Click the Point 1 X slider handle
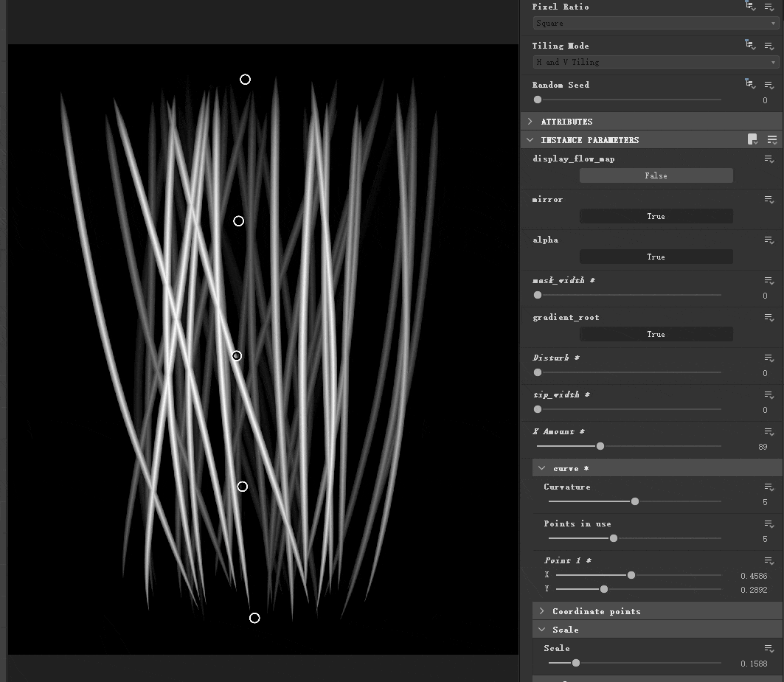This screenshot has width=784, height=682. click(x=631, y=575)
